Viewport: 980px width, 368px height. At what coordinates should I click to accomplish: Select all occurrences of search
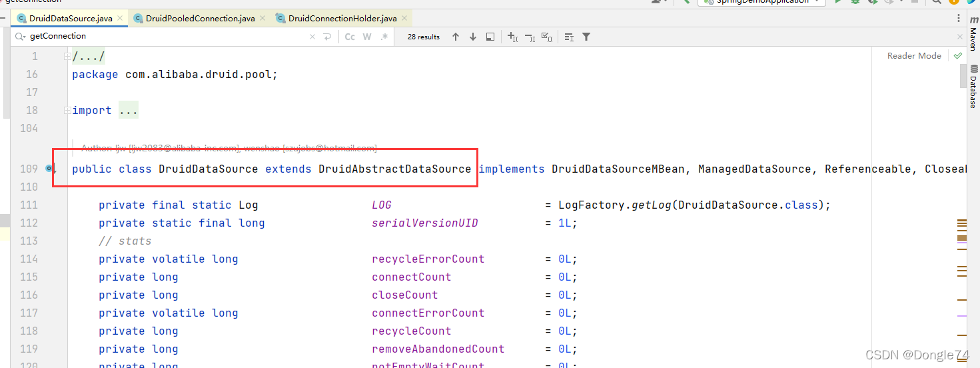[547, 37]
